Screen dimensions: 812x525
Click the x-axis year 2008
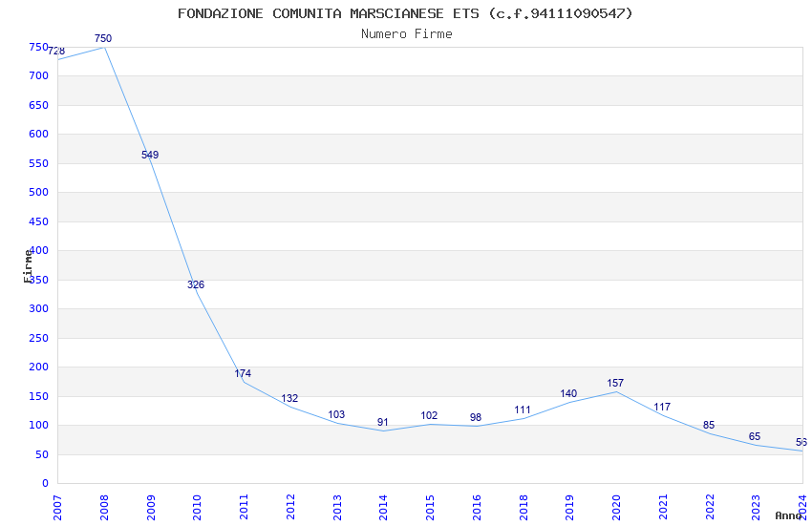[x=104, y=508]
